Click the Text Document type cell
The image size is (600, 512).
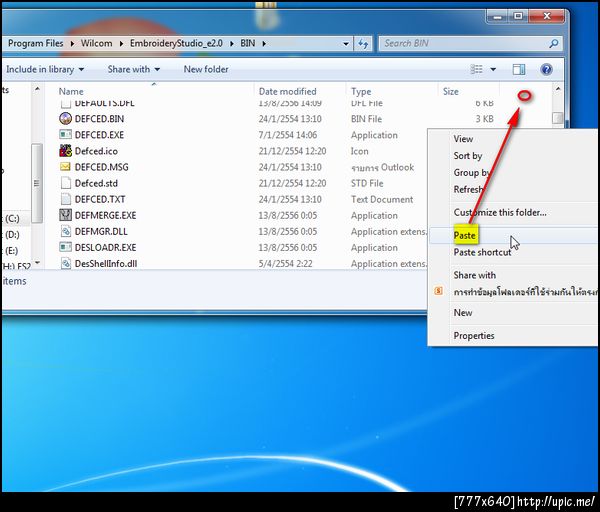pos(382,199)
